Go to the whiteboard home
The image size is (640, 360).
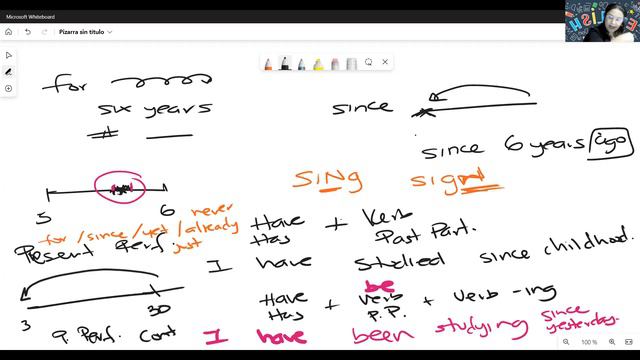[x=9, y=32]
